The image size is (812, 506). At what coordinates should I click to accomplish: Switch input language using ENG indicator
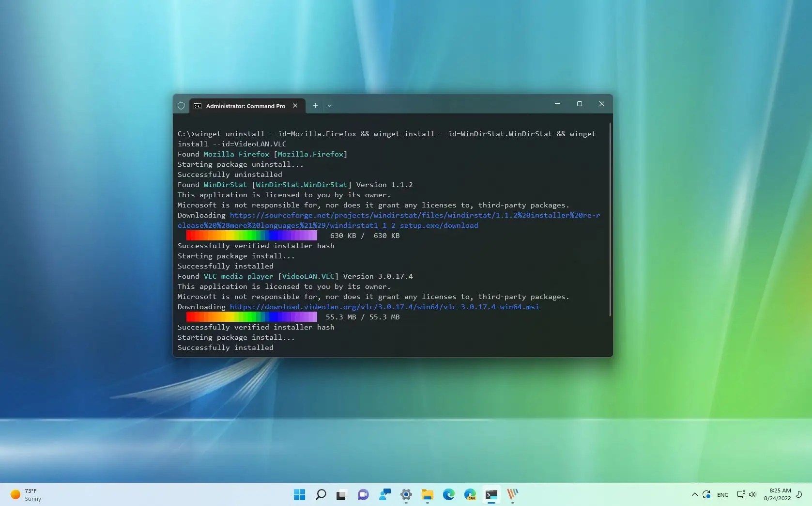[722, 495]
